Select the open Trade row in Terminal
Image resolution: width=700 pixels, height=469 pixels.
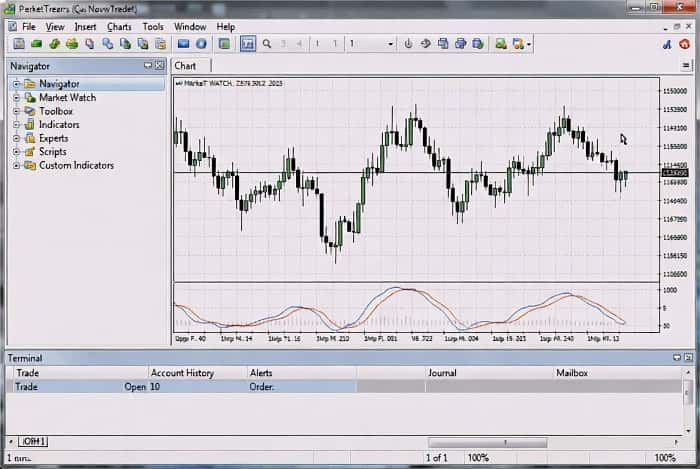pyautogui.click(x=80, y=387)
